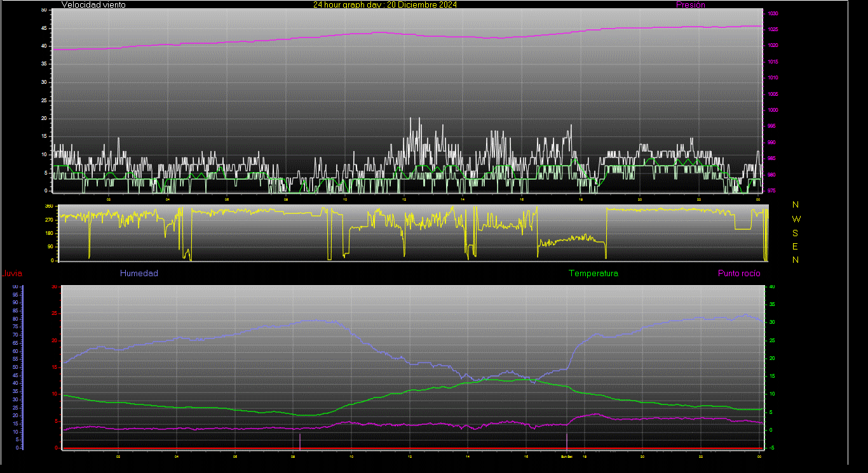Click the blue '50' humidity axis value
This screenshot has width=868, height=473.
point(15,367)
